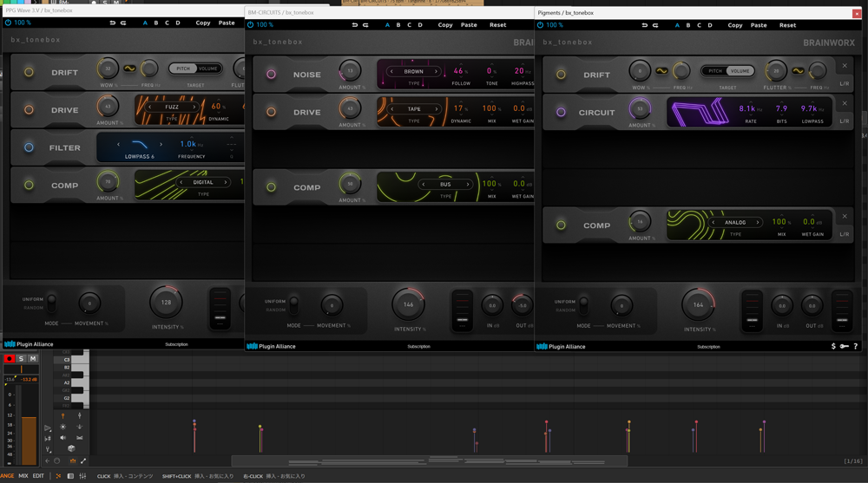Image resolution: width=868 pixels, height=483 pixels.
Task: Click Copy in the BM-CIRCUITS tonebox toolbar
Action: (444, 25)
